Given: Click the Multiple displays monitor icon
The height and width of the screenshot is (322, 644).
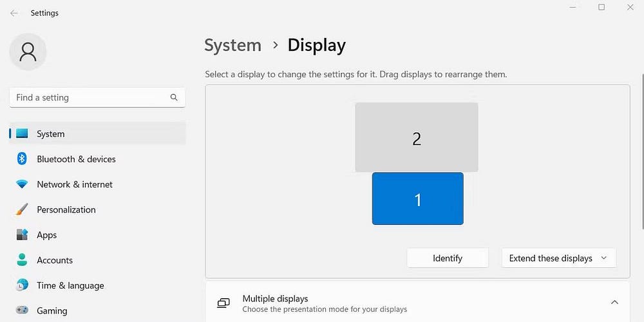Looking at the screenshot, I should pyautogui.click(x=223, y=303).
